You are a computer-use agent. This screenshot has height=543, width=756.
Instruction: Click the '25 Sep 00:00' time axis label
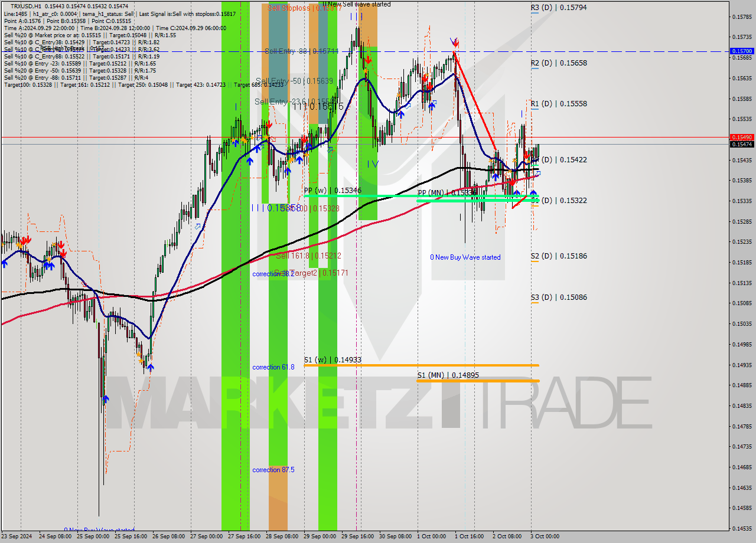click(94, 537)
